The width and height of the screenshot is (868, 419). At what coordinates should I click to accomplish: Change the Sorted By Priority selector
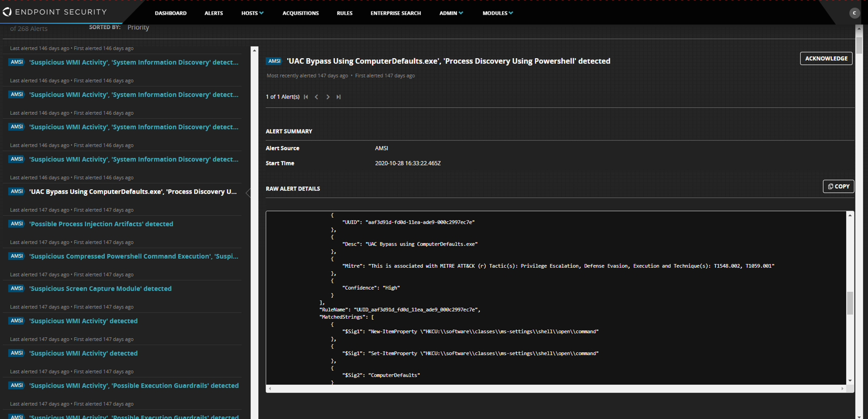pos(138,27)
